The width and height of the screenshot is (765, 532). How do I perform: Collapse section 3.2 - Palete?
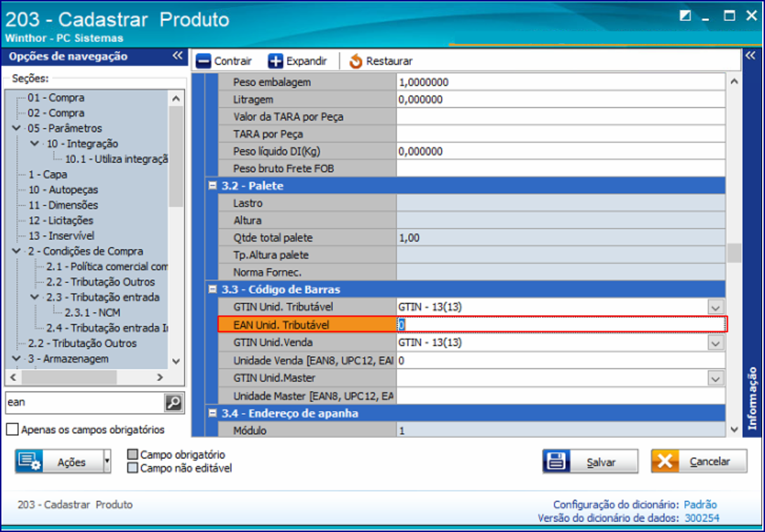[212, 185]
